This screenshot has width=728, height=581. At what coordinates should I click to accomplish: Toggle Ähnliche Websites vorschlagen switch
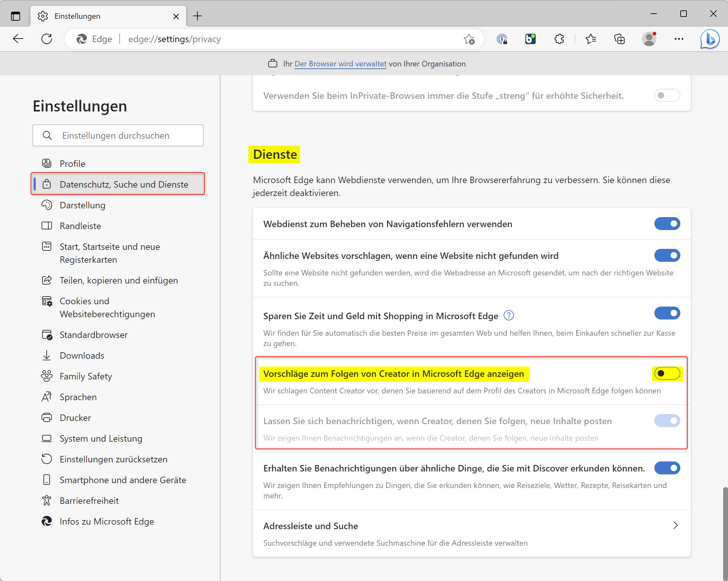click(667, 255)
